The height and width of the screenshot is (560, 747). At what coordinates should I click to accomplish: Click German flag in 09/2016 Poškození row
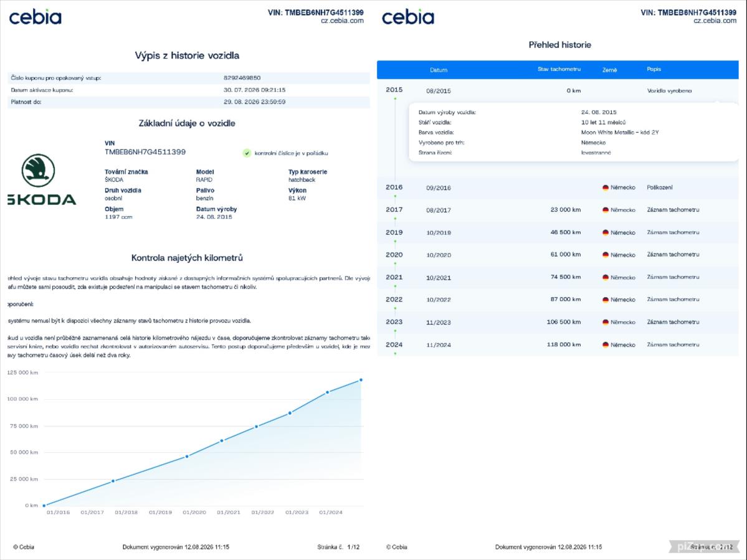coord(606,187)
